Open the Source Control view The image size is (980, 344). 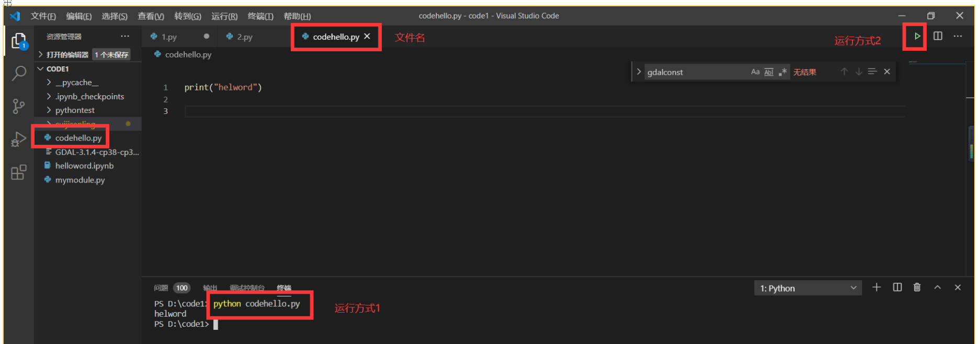[19, 106]
